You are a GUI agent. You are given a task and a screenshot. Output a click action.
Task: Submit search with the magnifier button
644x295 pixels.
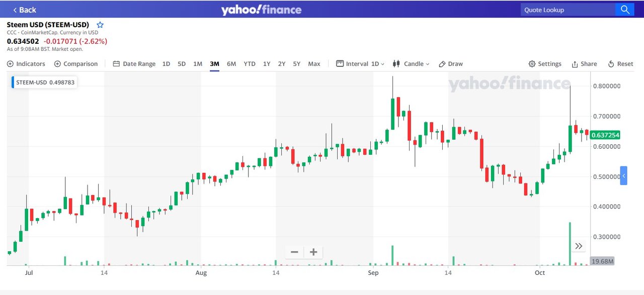625,10
